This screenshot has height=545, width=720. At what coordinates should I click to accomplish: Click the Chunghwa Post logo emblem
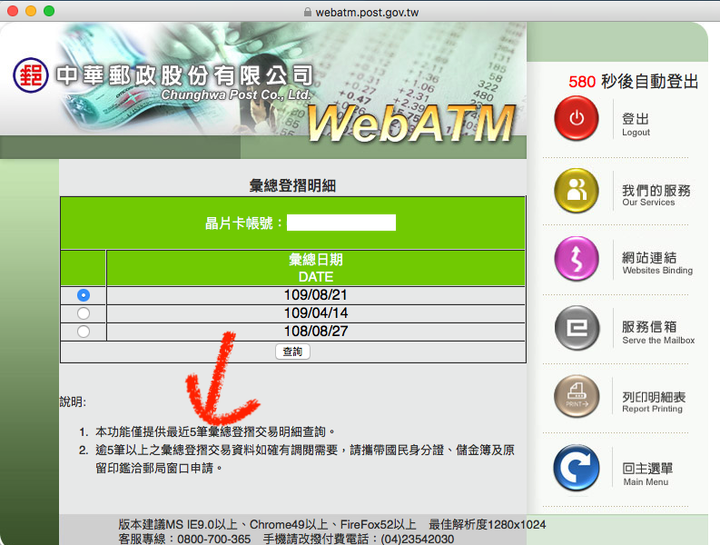click(x=31, y=75)
